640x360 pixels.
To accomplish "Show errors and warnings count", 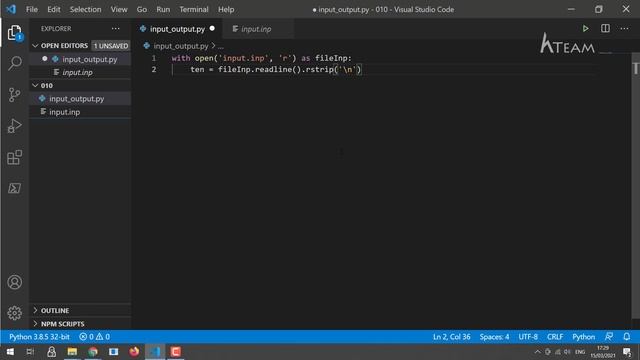I will [x=94, y=337].
